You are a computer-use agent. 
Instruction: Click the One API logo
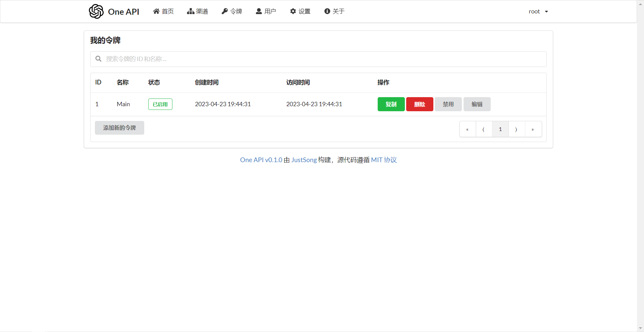(114, 11)
